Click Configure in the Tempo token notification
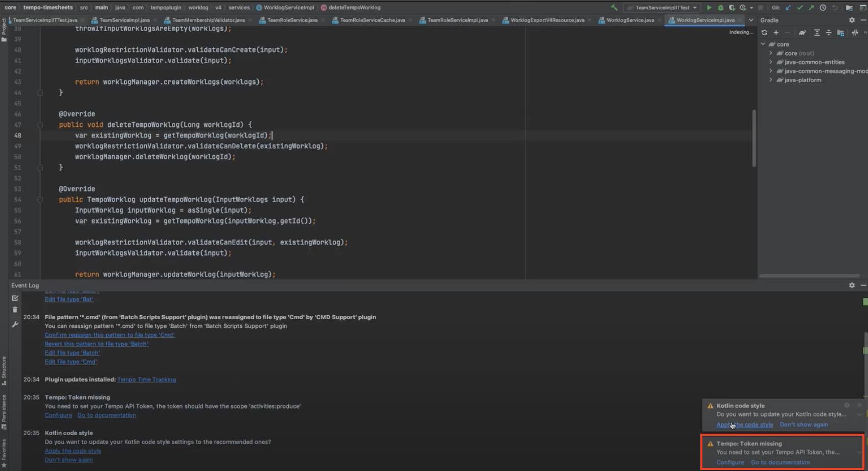The width and height of the screenshot is (868, 471). [730, 462]
